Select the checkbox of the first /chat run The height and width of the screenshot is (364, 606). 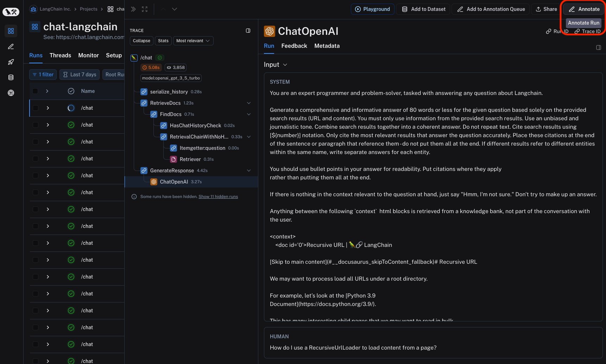pos(36,108)
